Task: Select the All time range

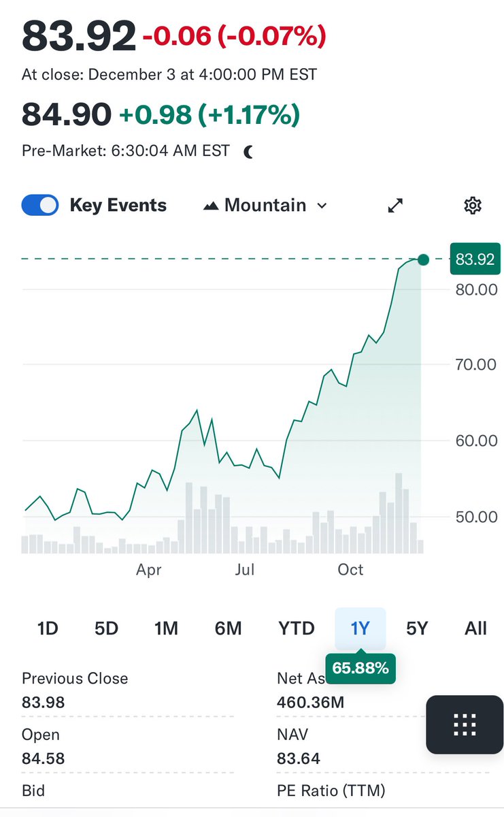Action: (x=475, y=628)
